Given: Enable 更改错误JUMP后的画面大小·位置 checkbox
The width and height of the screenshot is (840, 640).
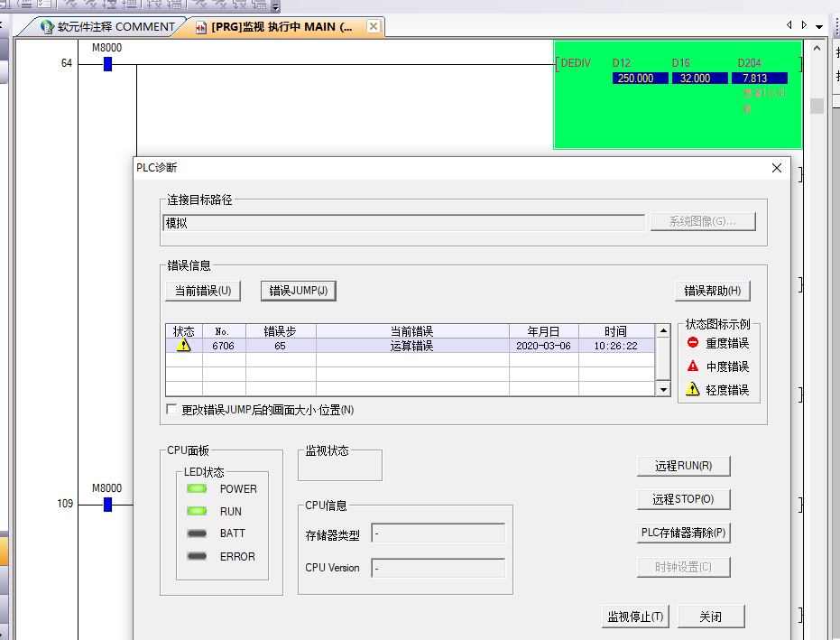Looking at the screenshot, I should point(172,410).
